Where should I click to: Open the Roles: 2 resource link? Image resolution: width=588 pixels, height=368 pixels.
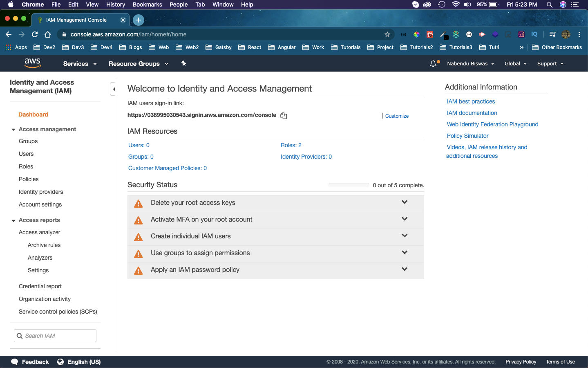291,145
